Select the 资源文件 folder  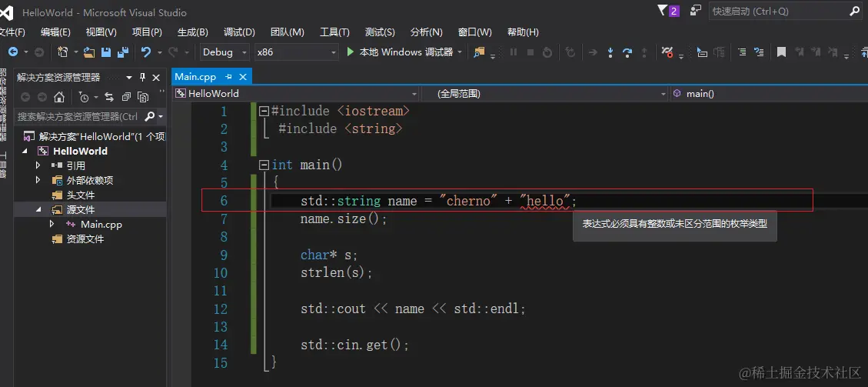[85, 239]
